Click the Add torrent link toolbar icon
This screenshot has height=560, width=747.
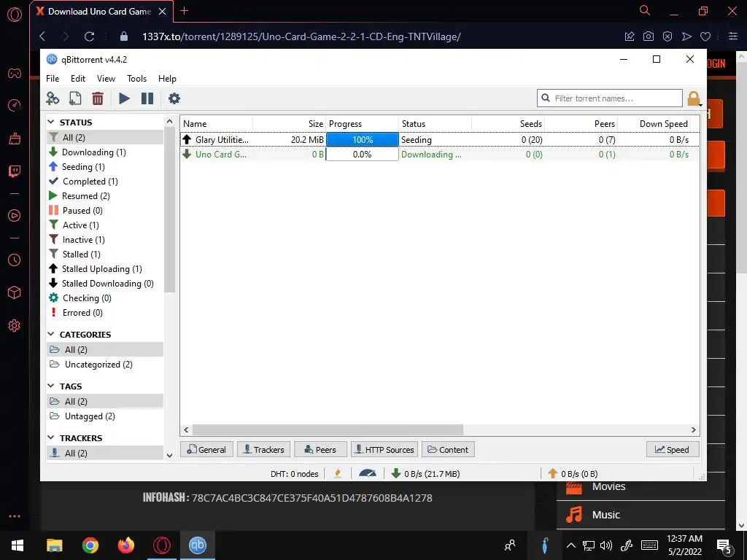pos(53,98)
